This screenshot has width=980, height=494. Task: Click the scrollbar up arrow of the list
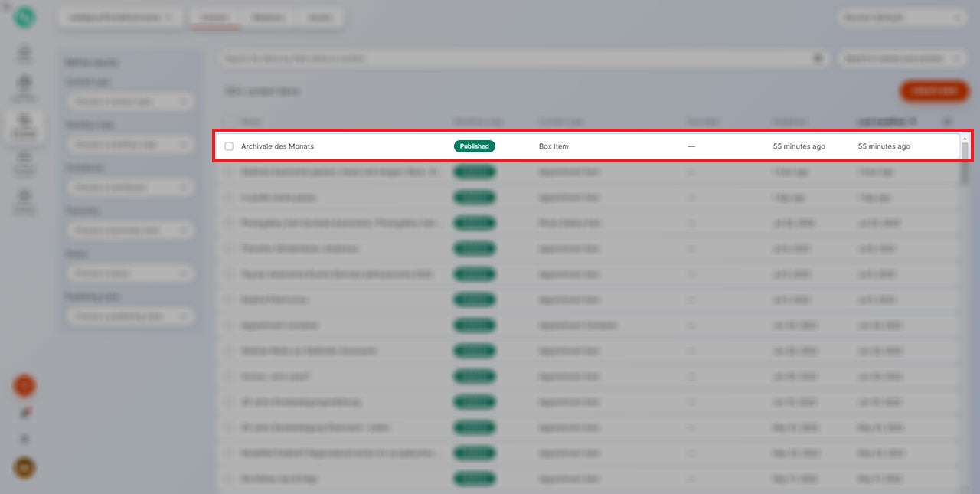965,139
